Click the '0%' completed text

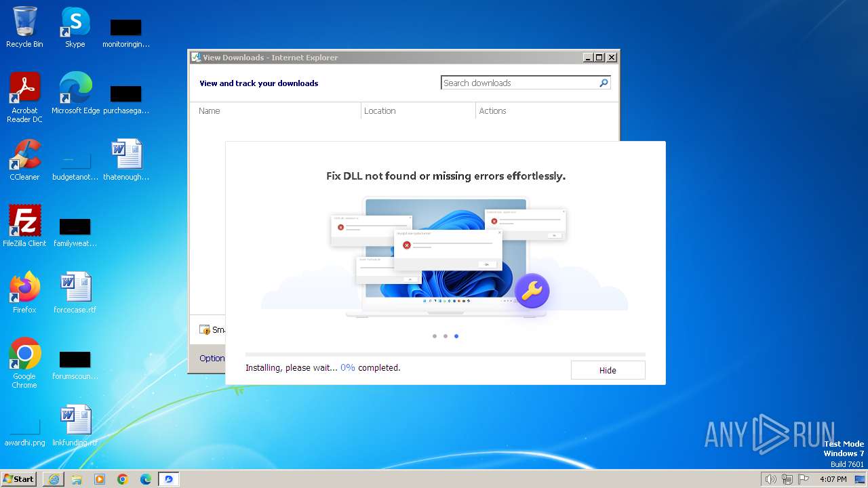[348, 367]
